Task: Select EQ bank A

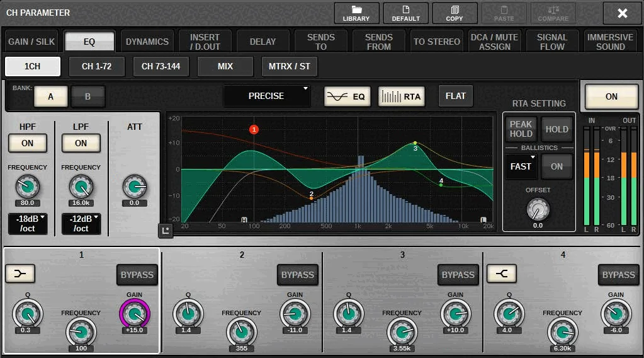Action: click(50, 96)
